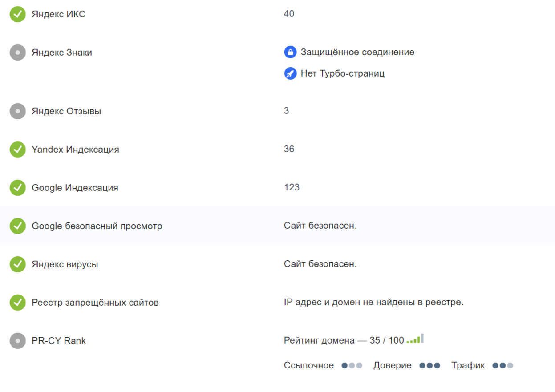Click the Yandex Индексация value 36

coord(289,149)
